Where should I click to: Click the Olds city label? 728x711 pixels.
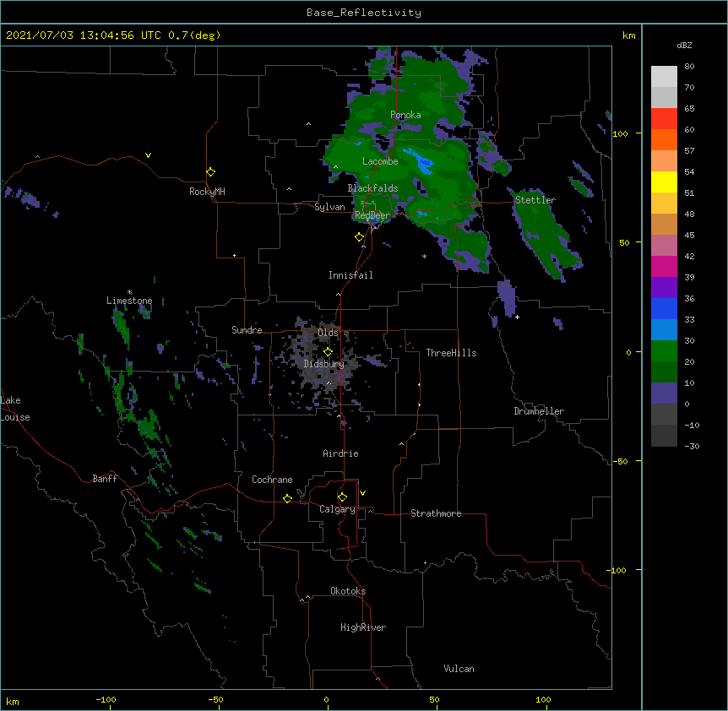[328, 333]
